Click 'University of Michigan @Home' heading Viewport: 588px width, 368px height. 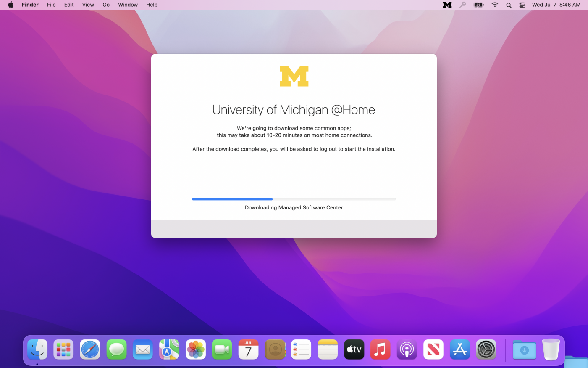coord(294,110)
